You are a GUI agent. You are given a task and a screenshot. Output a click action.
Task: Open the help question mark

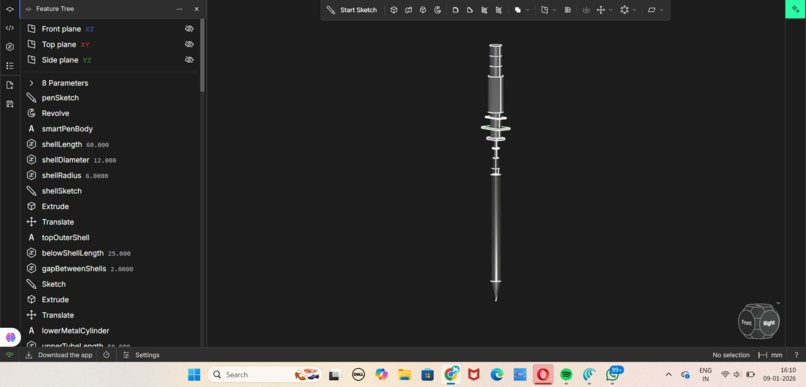[796, 355]
